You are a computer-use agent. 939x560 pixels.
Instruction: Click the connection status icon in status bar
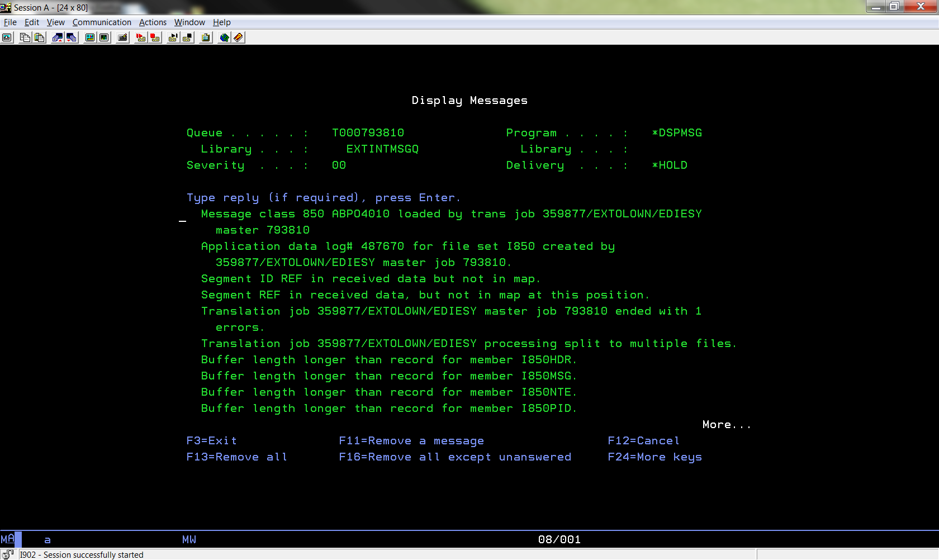tap(7, 554)
